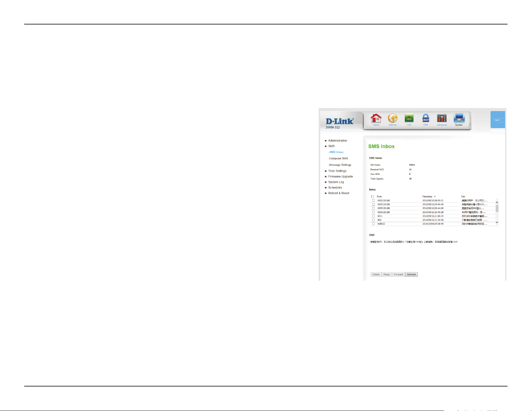Click the Internet globe icon

(392, 118)
